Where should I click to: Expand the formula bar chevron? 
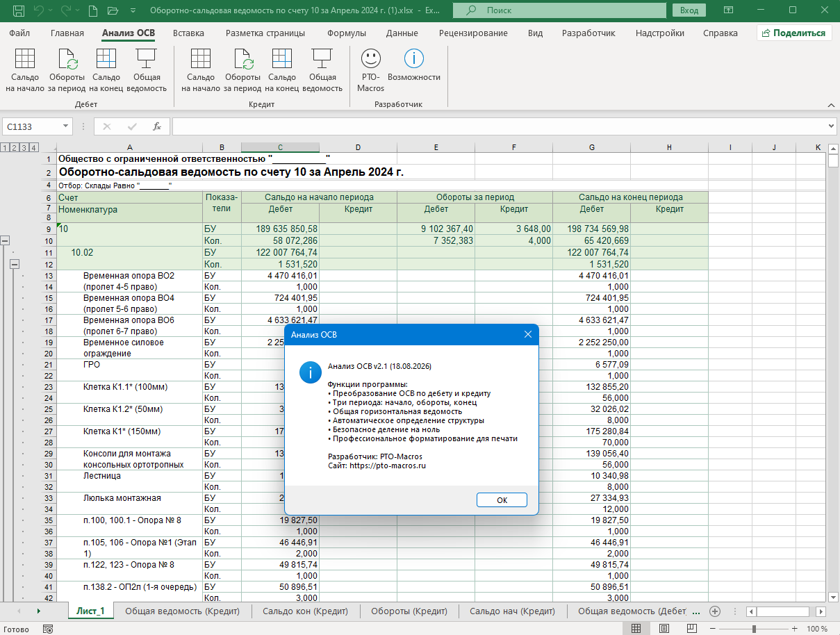832,126
